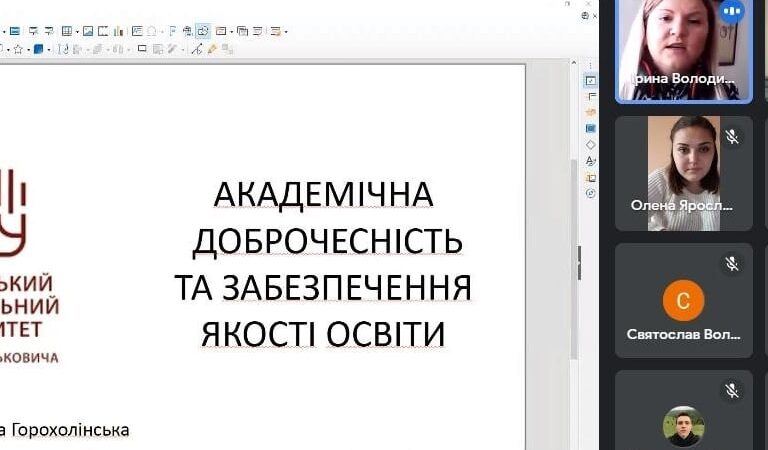
Task: Click the Горохолінська author text
Action: tap(70, 430)
